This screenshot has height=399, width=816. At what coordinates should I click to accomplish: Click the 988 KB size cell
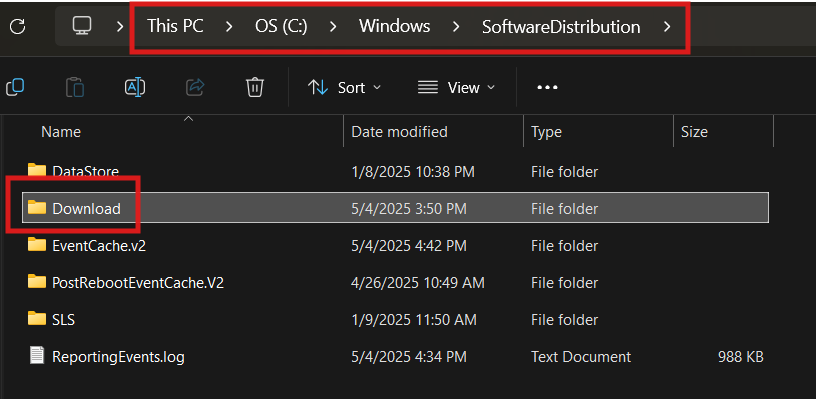pos(741,356)
